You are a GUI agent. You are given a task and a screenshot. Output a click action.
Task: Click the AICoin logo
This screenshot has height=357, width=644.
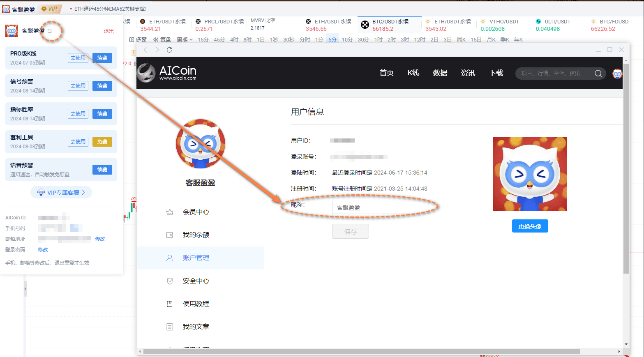click(x=167, y=73)
